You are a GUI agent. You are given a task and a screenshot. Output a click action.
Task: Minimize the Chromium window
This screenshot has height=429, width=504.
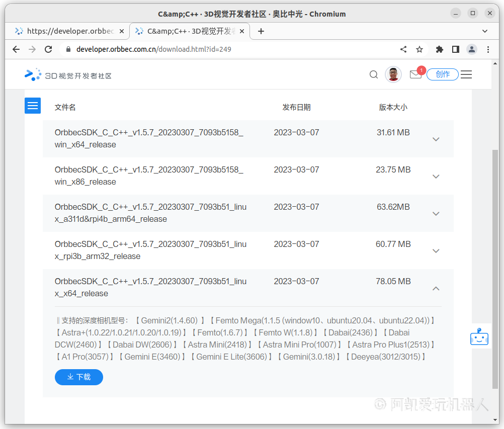tap(456, 14)
